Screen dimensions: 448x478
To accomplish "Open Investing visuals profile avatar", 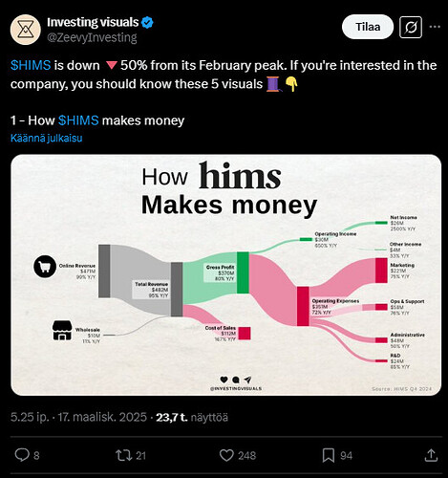I will pos(26,30).
